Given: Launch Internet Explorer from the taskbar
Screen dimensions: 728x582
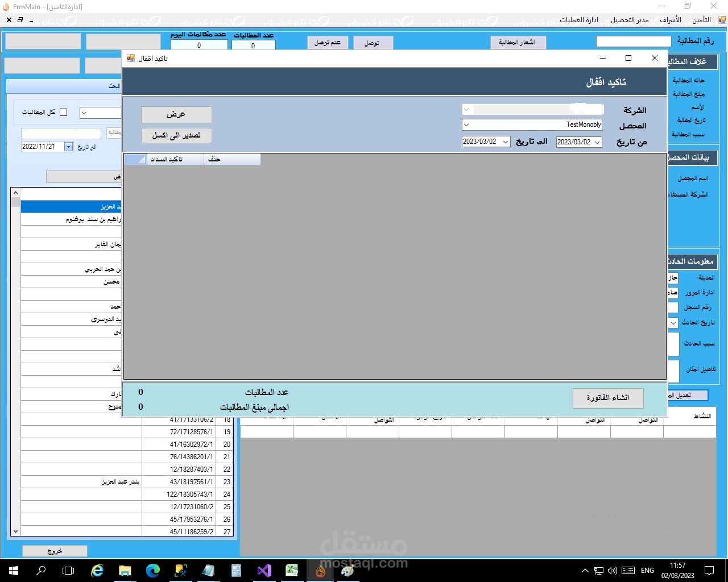Looking at the screenshot, I should click(97, 571).
